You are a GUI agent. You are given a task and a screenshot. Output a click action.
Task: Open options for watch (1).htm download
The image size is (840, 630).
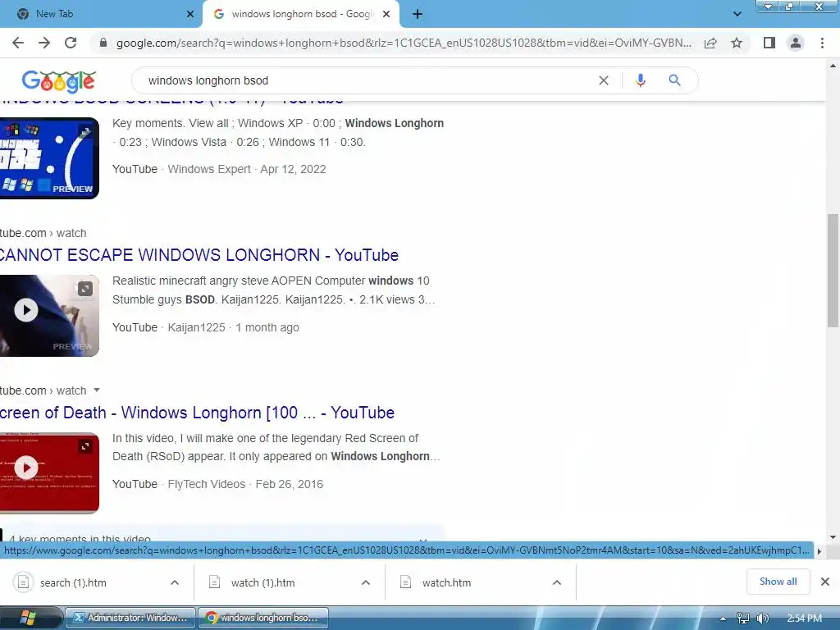[366, 582]
